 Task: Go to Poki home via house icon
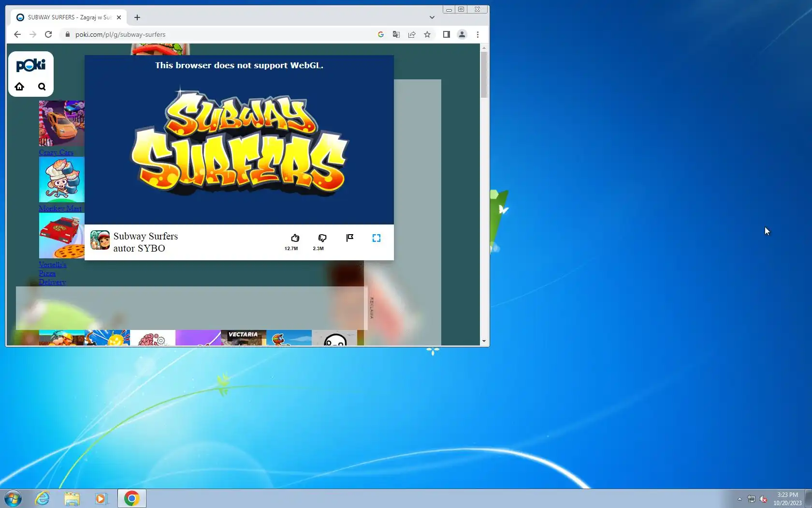click(19, 87)
